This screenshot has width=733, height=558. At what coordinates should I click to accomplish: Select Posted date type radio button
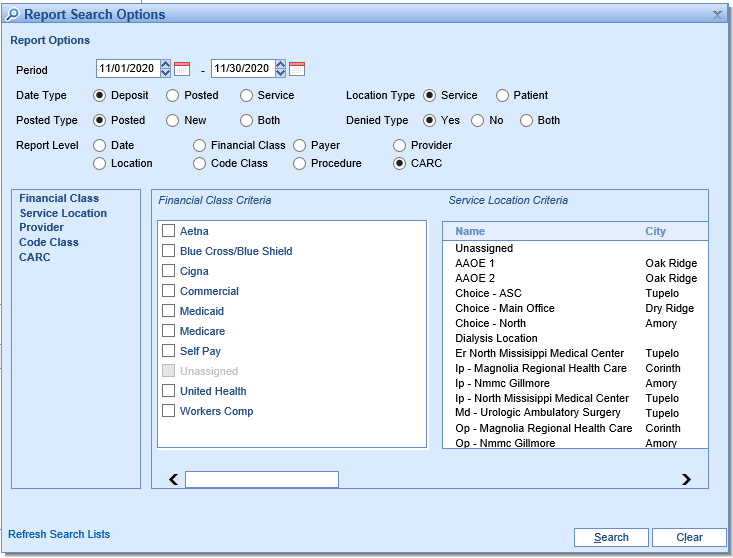pyautogui.click(x=173, y=96)
